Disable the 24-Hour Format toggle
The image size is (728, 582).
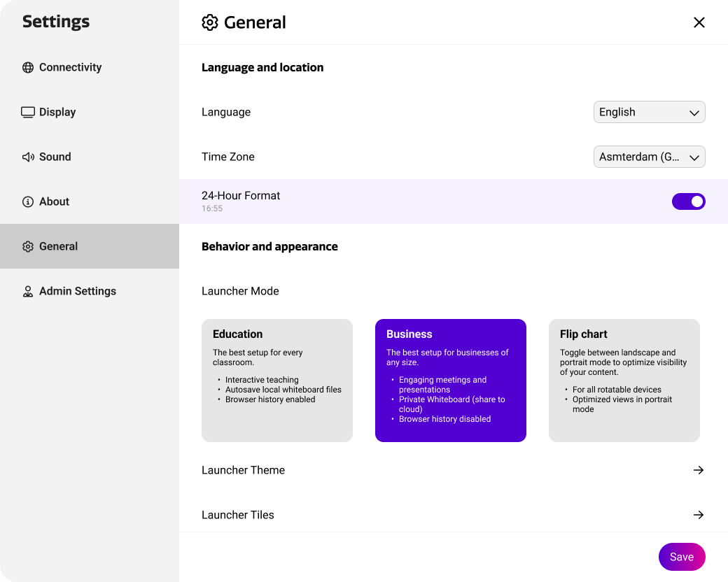688,201
